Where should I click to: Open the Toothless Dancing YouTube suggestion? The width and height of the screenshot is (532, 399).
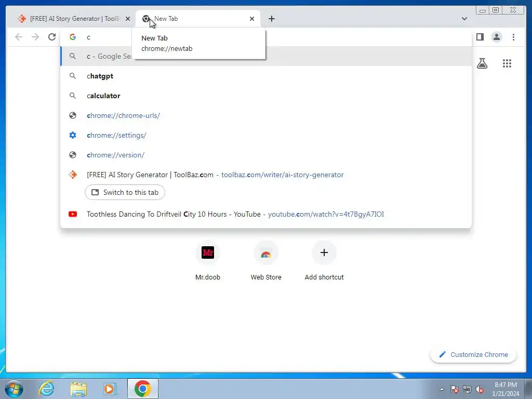tap(266, 214)
